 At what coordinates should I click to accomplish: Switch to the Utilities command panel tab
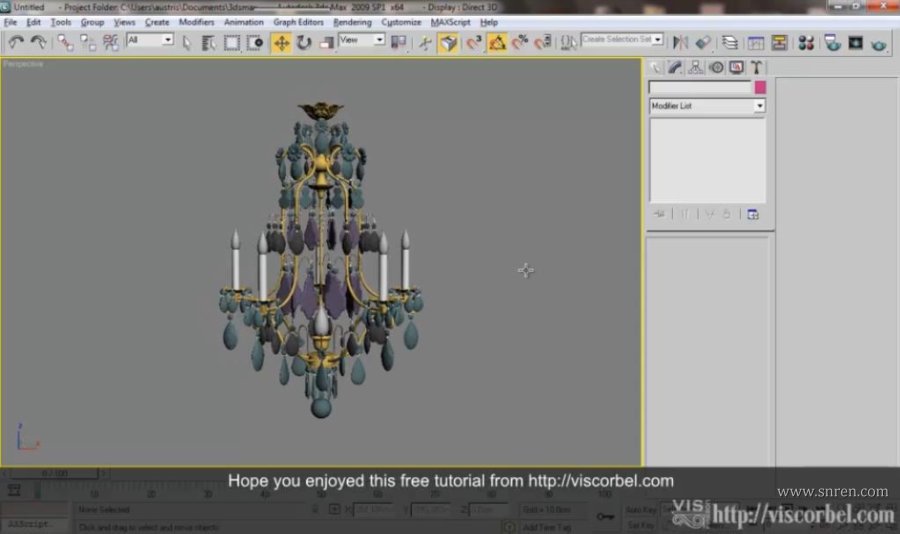click(x=757, y=68)
